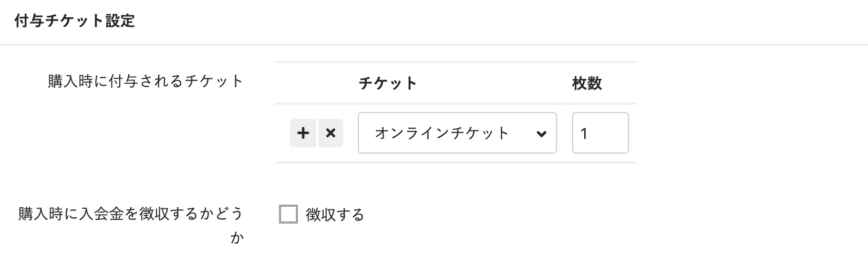The image size is (868, 262).
Task: Click the 購入時に入会金を徴収するかどうか label
Action: [x=131, y=214]
